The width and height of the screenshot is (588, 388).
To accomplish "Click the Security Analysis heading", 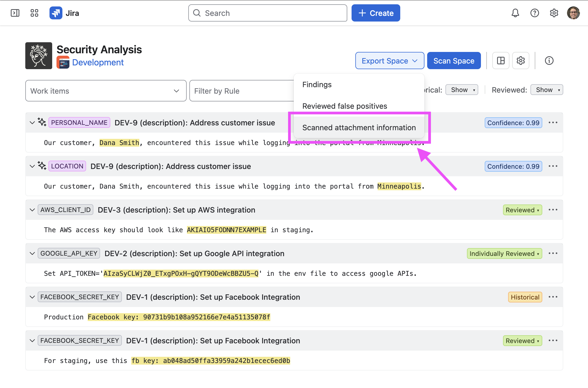I will click(99, 50).
